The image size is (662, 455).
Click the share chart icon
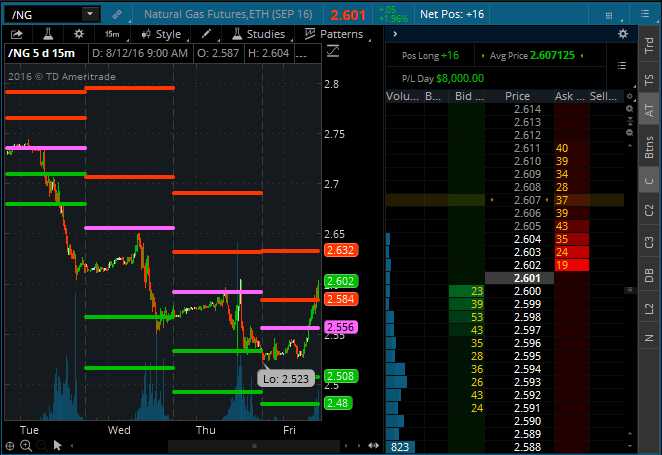(x=17, y=34)
